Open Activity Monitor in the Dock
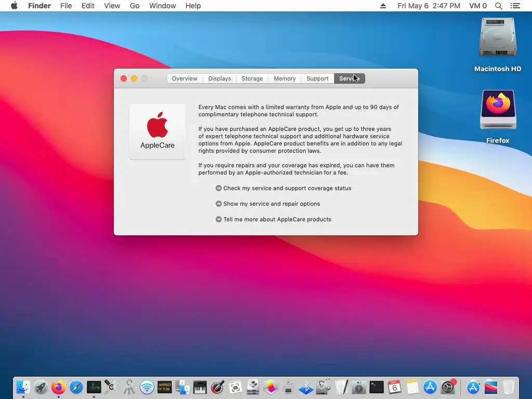 tap(94, 387)
